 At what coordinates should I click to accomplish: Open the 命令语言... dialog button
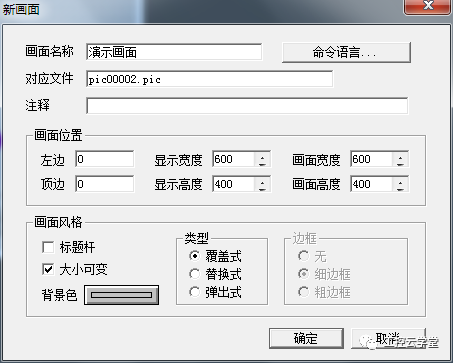(x=346, y=52)
